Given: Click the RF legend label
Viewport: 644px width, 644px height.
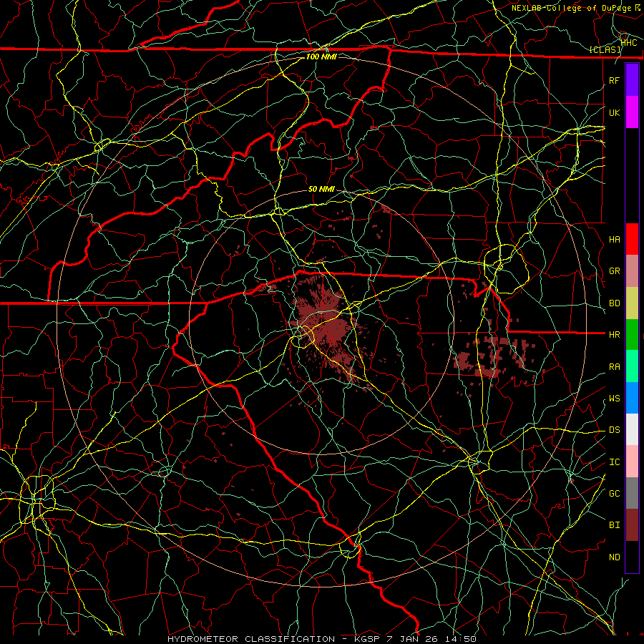Looking at the screenshot, I should [615, 81].
